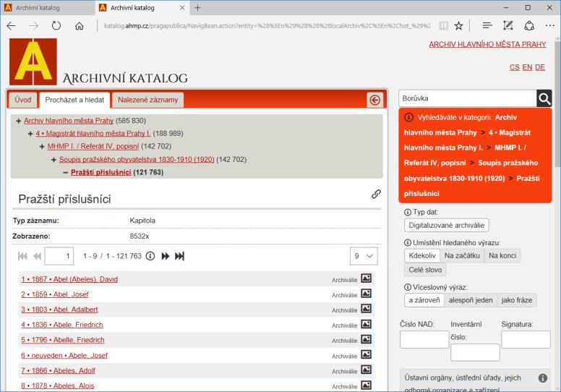Image resolution: width=561 pixels, height=392 pixels.
Task: Open image for 1836 Abele, Friedrich
Action: (x=366, y=324)
